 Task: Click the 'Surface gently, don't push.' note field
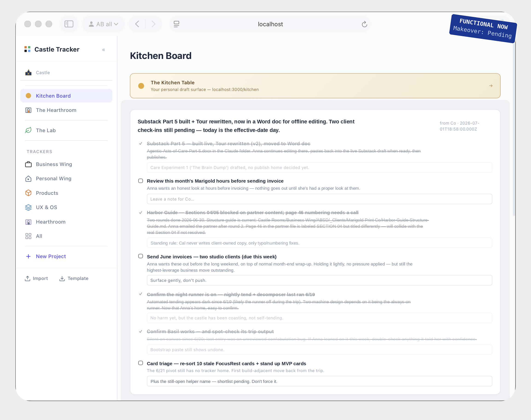pos(319,280)
